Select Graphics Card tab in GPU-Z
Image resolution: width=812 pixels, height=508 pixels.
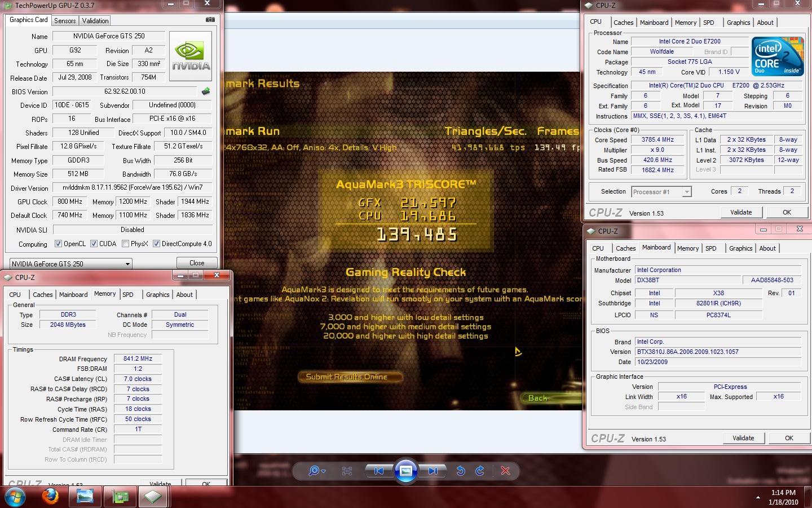coord(29,20)
